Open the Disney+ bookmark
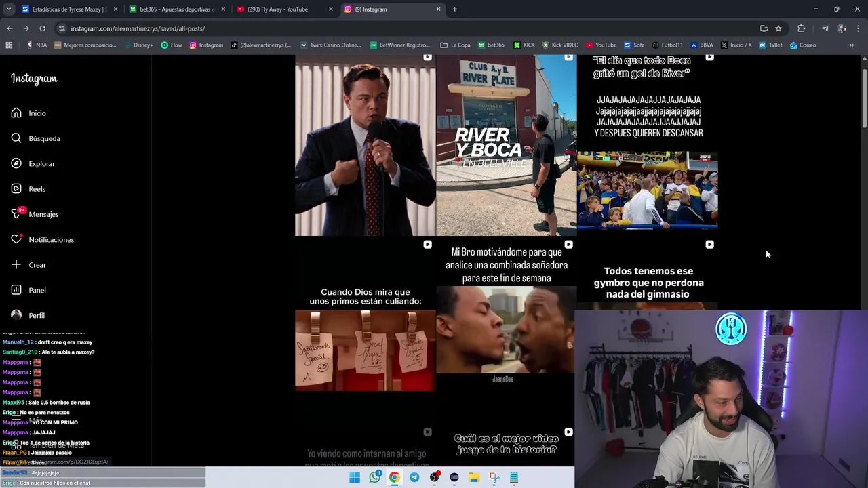The height and width of the screenshot is (488, 868). [x=138, y=45]
